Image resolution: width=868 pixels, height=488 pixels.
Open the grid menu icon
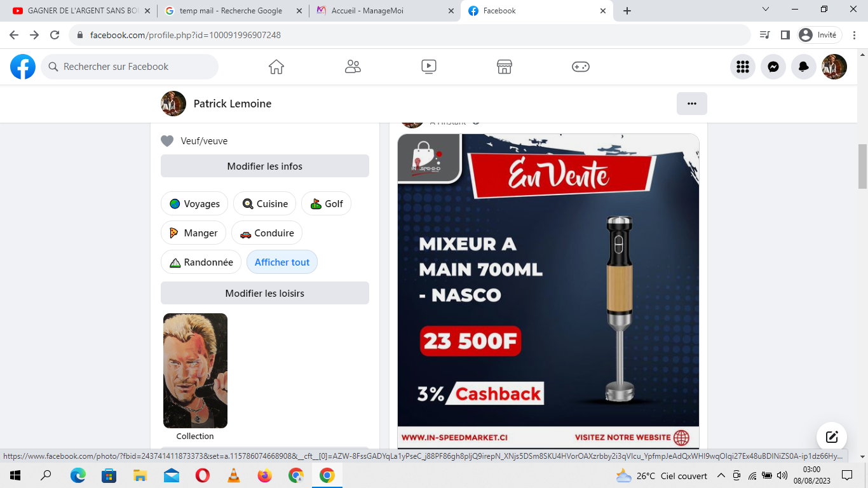743,67
